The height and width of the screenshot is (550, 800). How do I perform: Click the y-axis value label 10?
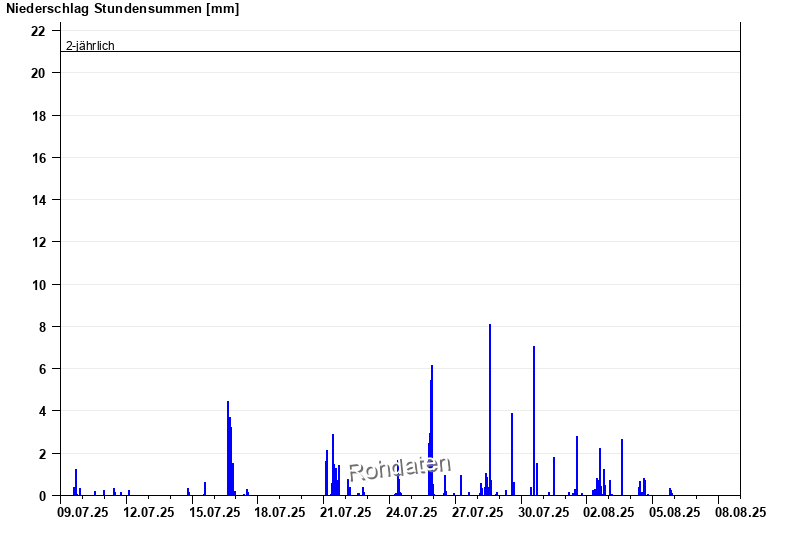(38, 285)
